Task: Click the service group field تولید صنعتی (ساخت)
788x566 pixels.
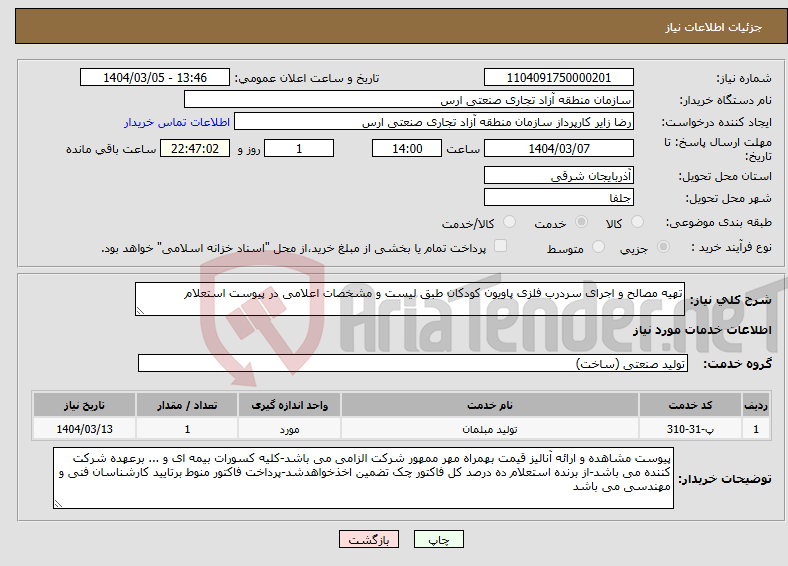Action: click(x=413, y=363)
